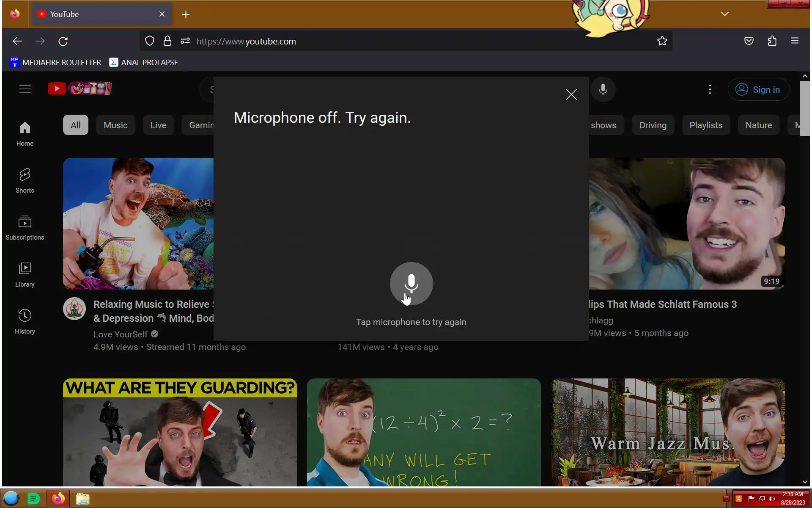Bookmark this page with star icon
Image resolution: width=812 pixels, height=508 pixels.
click(x=662, y=41)
